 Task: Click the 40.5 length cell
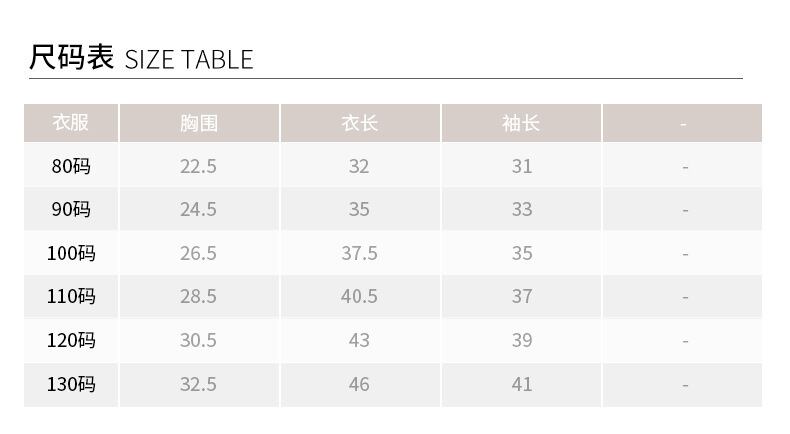(x=359, y=297)
